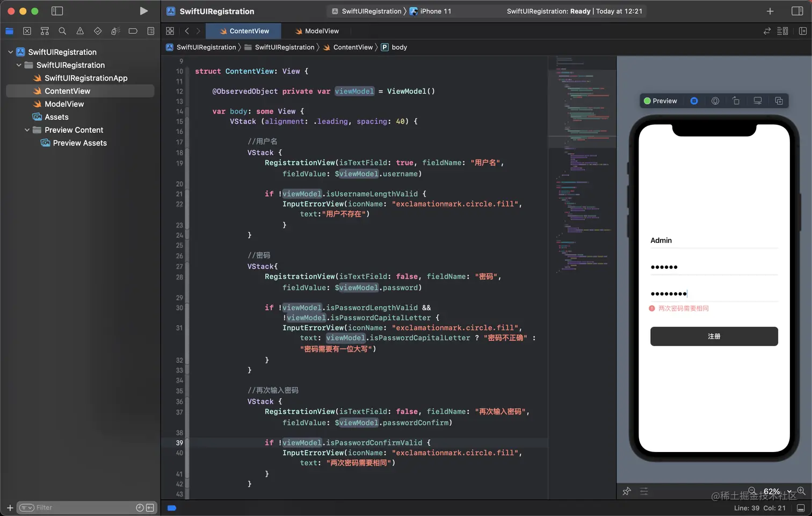The image size is (812, 516).
Task: Open the preview variants icon
Action: click(715, 101)
